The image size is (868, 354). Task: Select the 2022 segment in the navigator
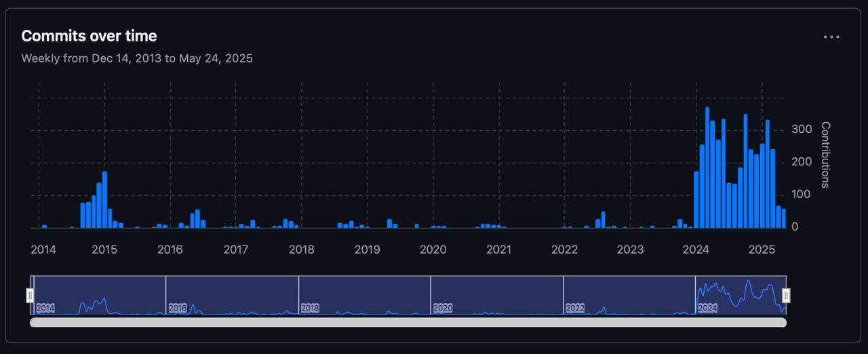click(x=629, y=295)
